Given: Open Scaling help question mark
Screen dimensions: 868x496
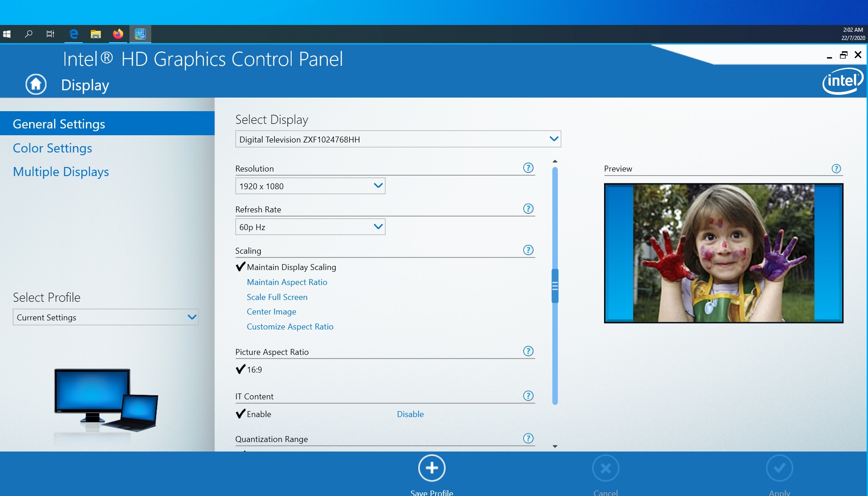Looking at the screenshot, I should click(x=528, y=250).
